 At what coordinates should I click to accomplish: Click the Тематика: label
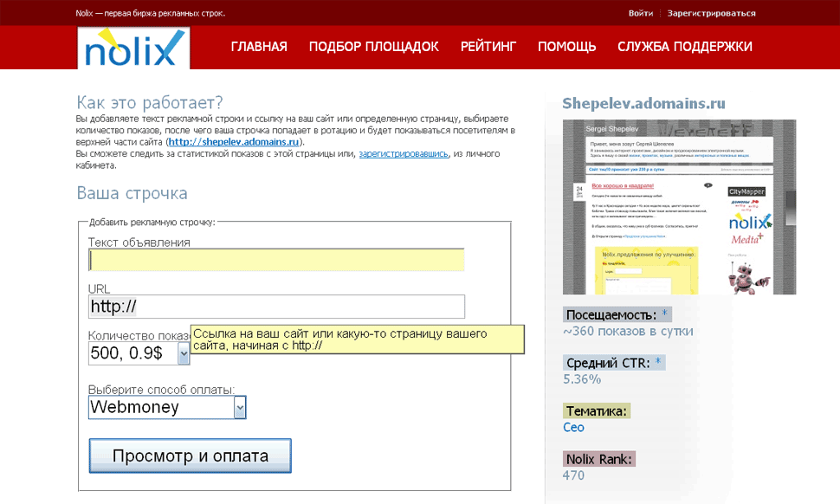point(597,411)
